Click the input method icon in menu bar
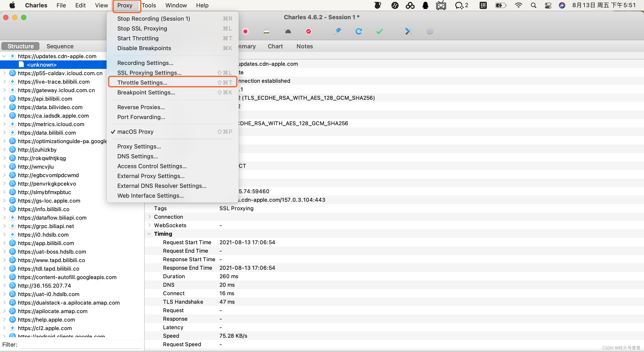The height and width of the screenshot is (352, 644). [x=483, y=5]
